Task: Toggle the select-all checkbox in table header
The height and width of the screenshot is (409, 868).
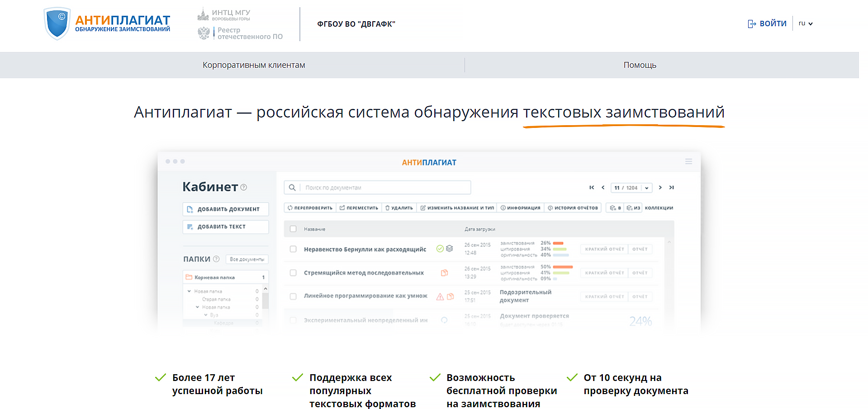Action: (293, 229)
